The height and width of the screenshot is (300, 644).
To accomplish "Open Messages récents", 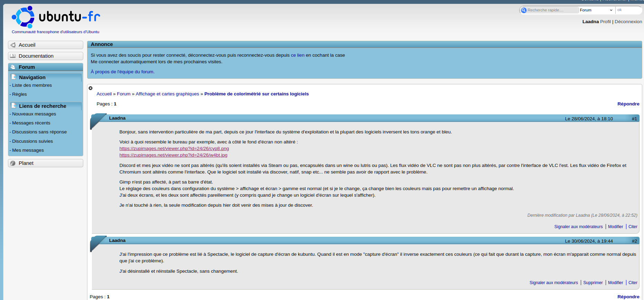I will click(31, 123).
